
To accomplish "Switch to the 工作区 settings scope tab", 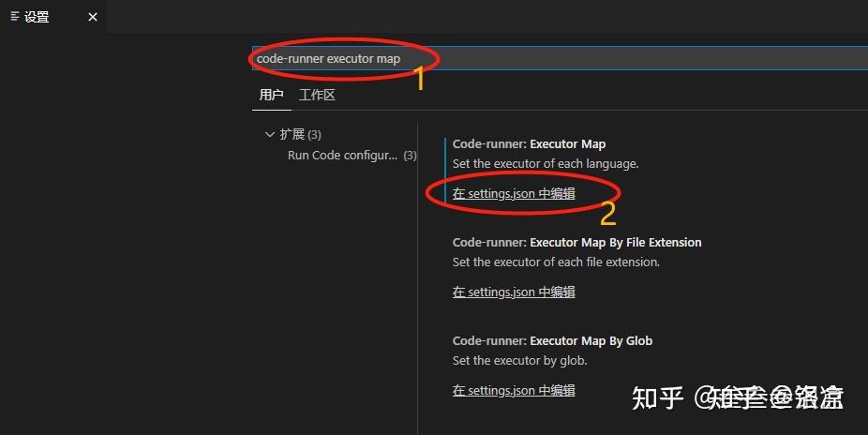I will [317, 96].
